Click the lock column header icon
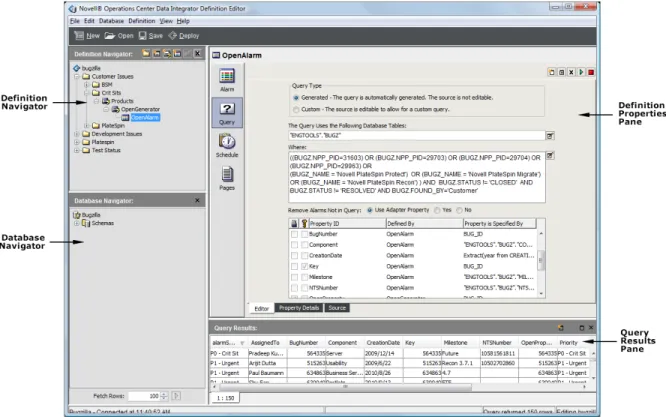This screenshot has height=417, width=666. point(294,223)
